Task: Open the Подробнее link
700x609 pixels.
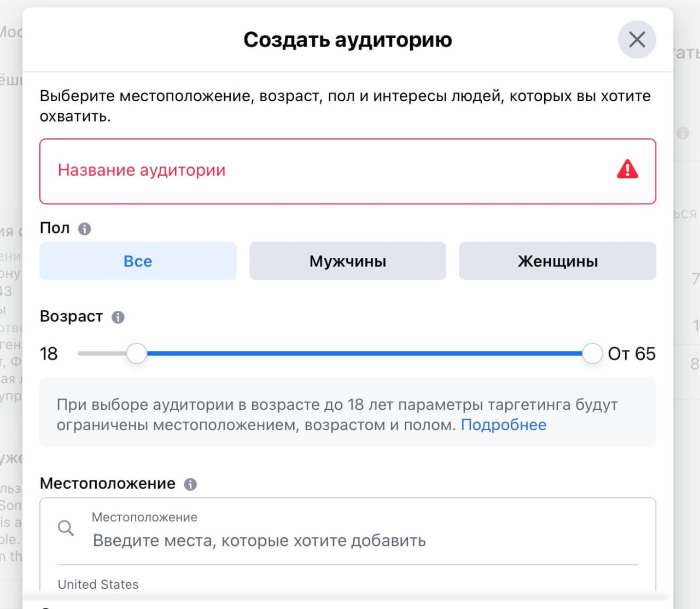Action: click(x=504, y=425)
